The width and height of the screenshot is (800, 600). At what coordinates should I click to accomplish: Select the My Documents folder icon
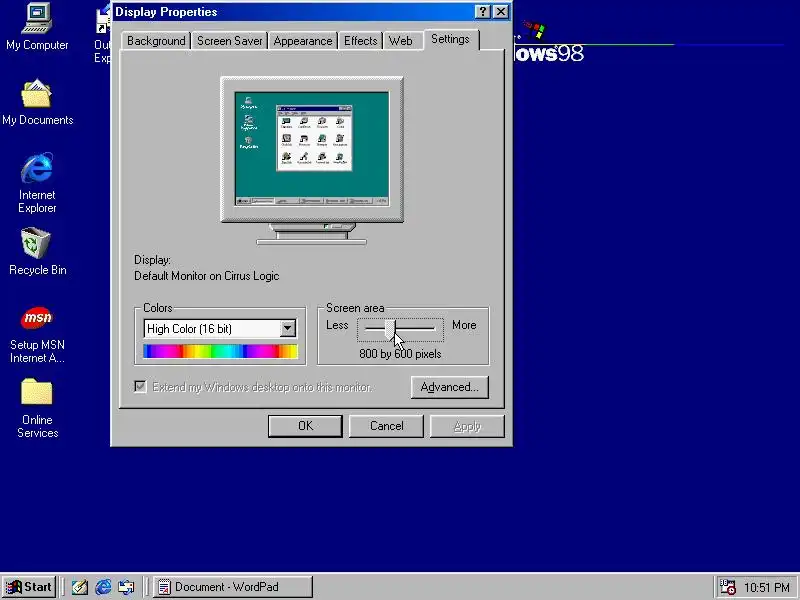coord(37,102)
